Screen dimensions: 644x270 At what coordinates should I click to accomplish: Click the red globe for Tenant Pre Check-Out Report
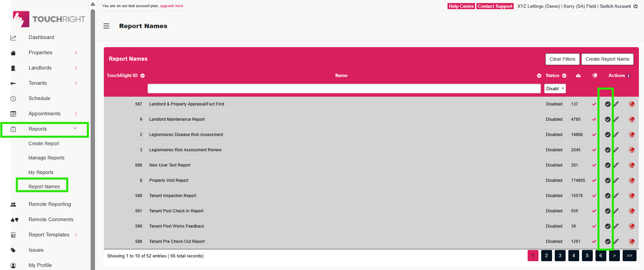(x=631, y=242)
